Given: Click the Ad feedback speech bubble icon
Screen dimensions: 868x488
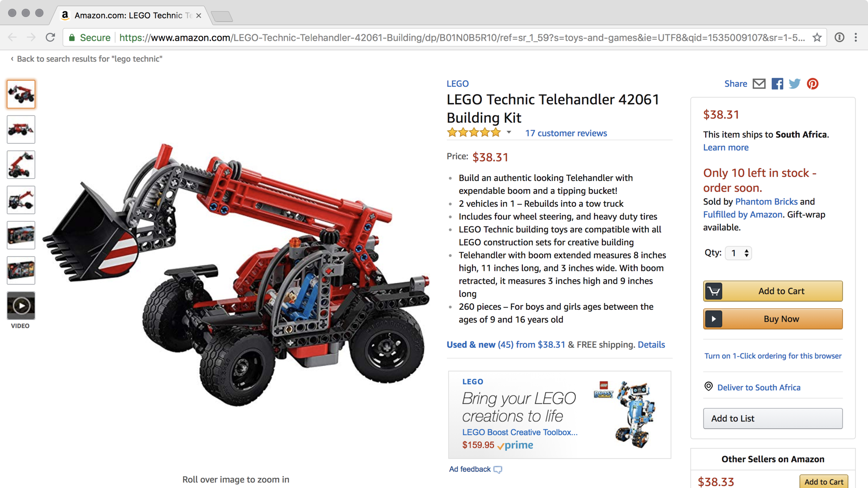Looking at the screenshot, I should (498, 470).
